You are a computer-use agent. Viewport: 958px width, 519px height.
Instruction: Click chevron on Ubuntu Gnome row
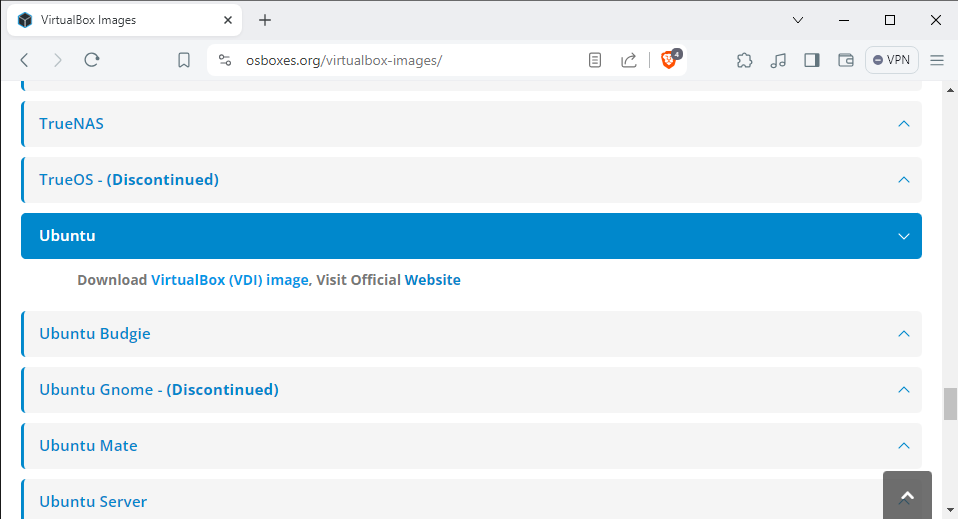point(904,390)
